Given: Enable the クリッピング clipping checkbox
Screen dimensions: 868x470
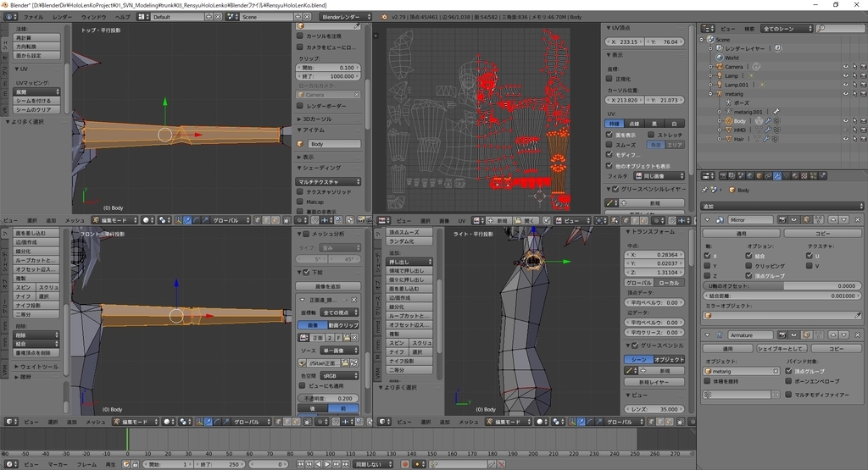Looking at the screenshot, I should 749,265.
